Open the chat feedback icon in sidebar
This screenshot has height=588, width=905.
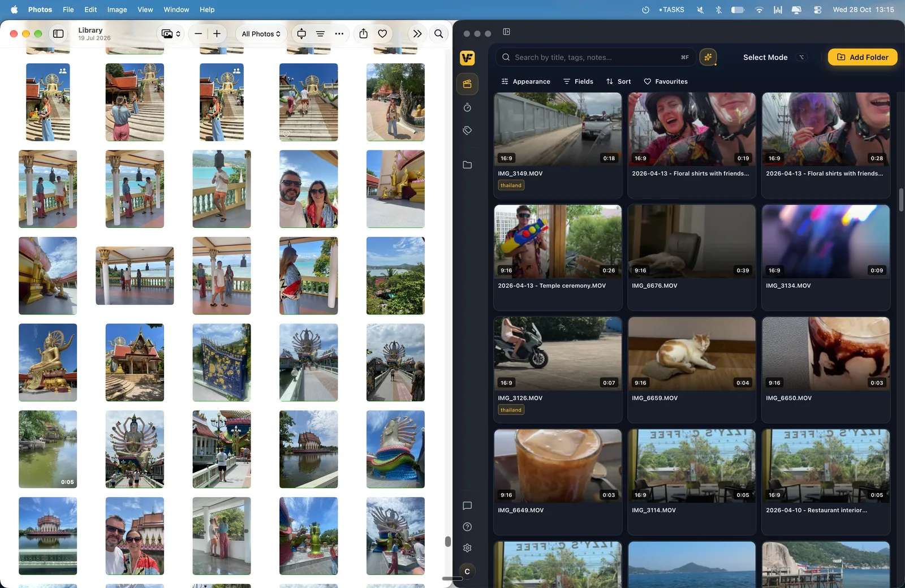click(x=467, y=505)
